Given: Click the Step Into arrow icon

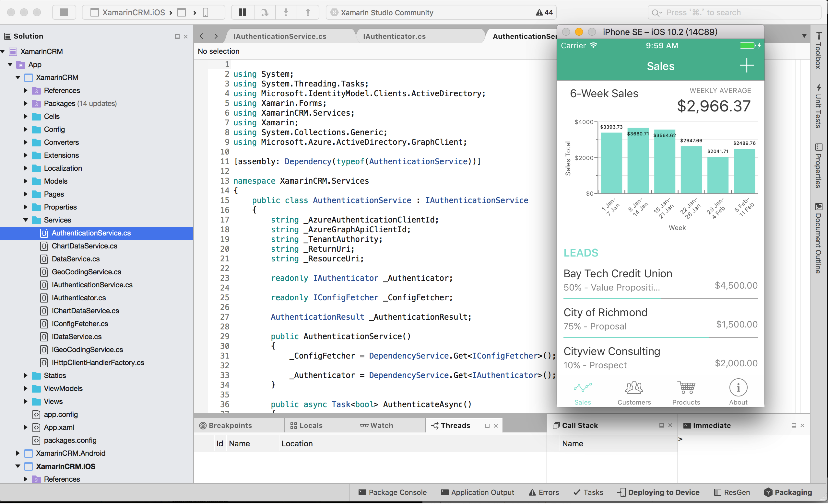Looking at the screenshot, I should click(x=286, y=12).
